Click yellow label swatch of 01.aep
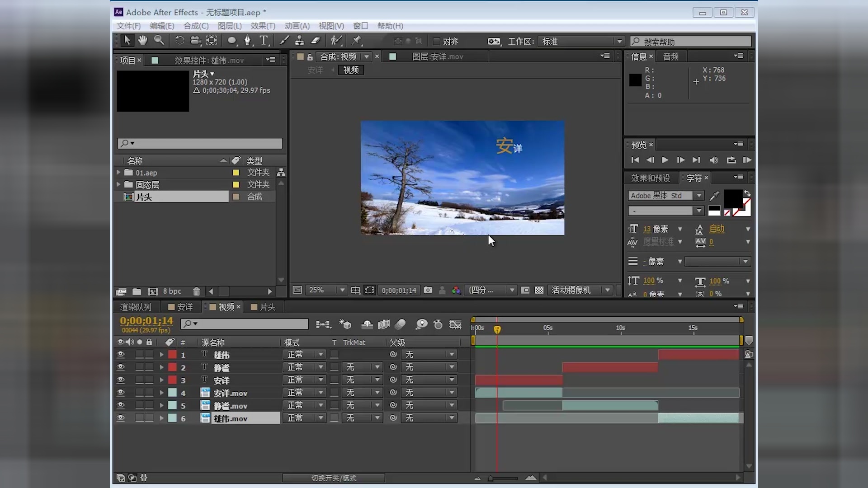The image size is (868, 488). (x=236, y=173)
